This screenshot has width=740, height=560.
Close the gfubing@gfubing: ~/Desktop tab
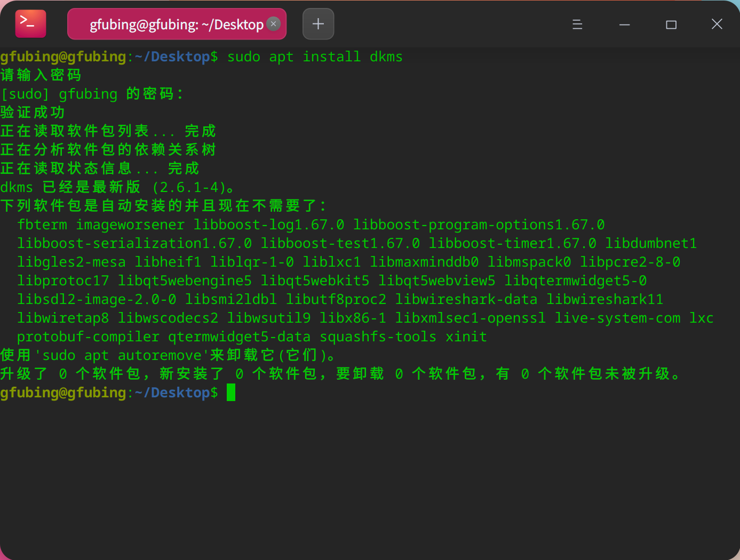pos(273,24)
